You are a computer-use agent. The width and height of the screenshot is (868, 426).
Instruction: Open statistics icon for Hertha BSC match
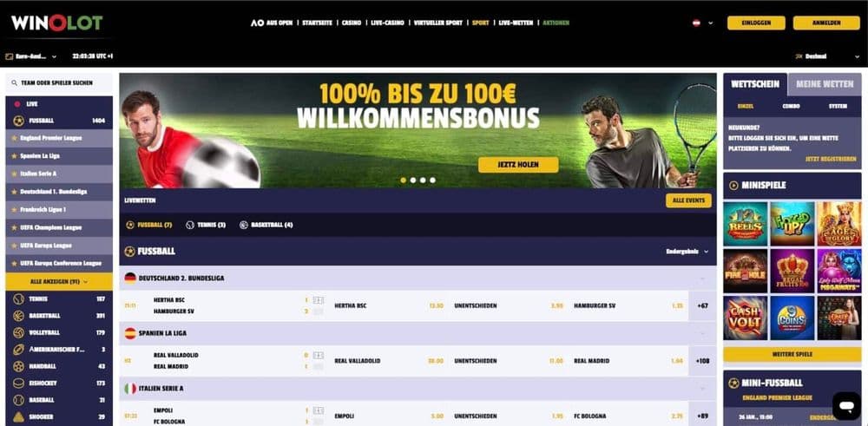tap(318, 300)
